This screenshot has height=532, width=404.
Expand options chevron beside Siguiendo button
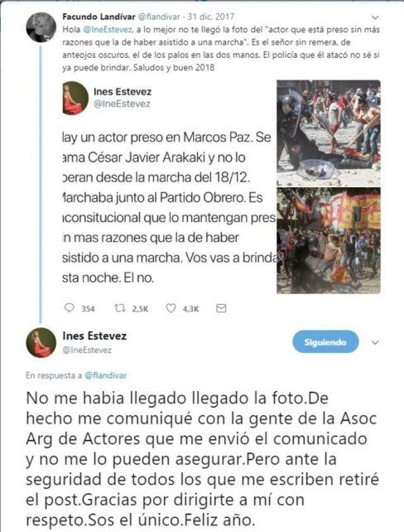coord(375,343)
